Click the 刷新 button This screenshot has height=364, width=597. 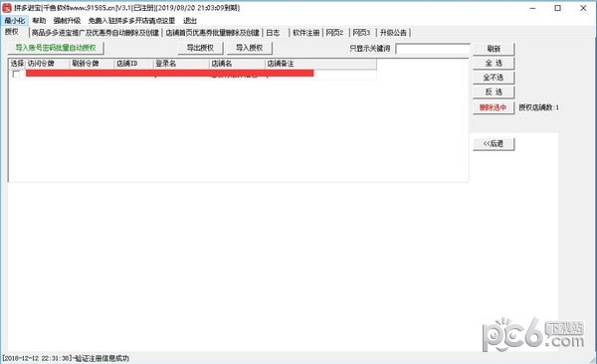click(x=494, y=49)
